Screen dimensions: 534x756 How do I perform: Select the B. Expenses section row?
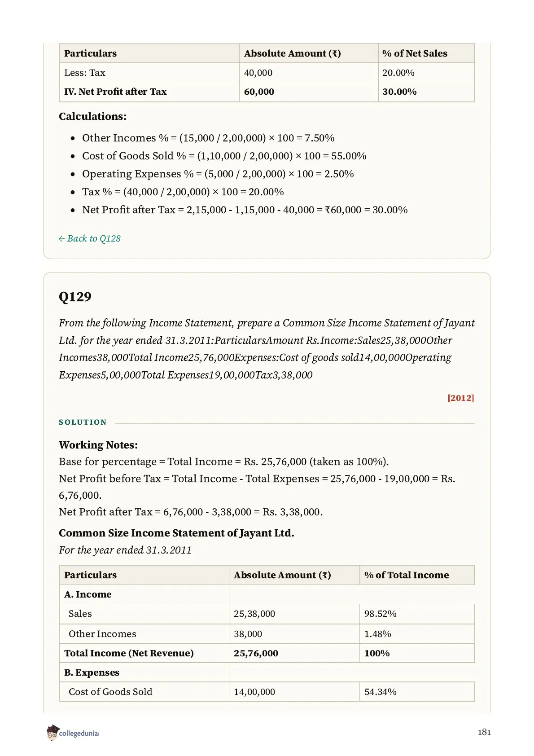tap(267, 672)
